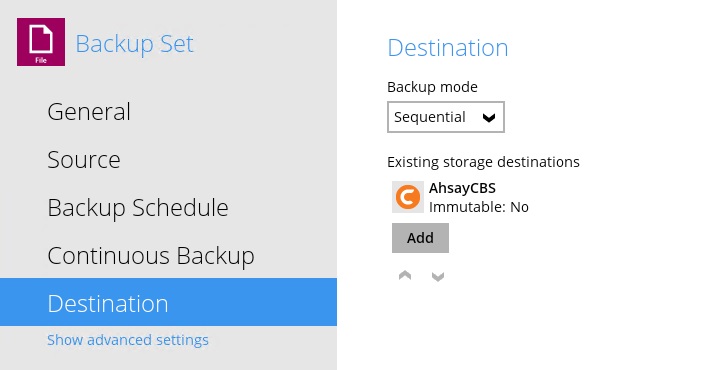Select the highlighted Destination sidebar item

pyautogui.click(x=169, y=302)
